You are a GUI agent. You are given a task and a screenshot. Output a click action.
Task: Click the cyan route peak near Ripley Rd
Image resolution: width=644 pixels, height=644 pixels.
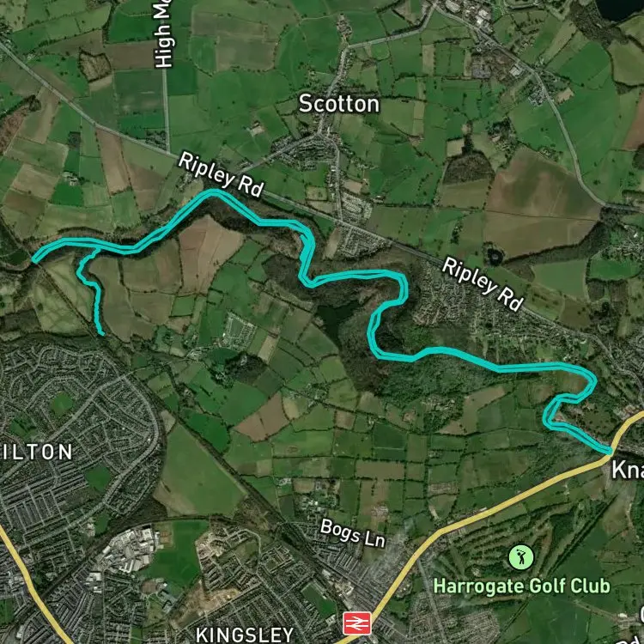213,192
